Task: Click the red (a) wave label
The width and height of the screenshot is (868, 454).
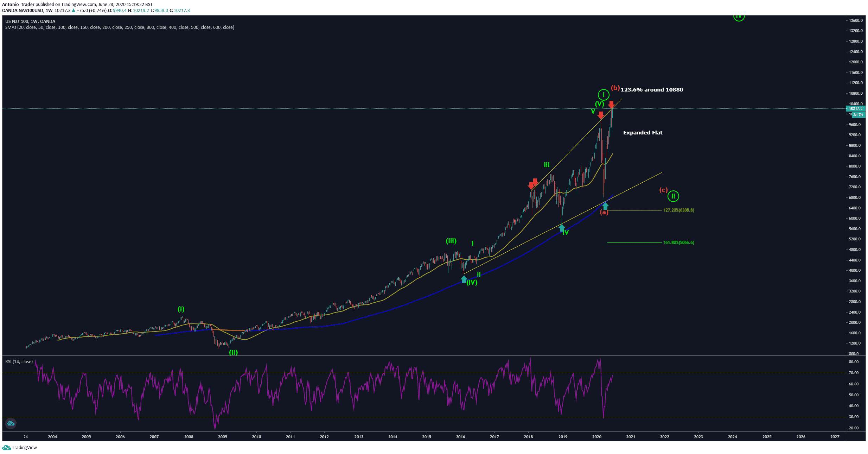Action: pos(604,212)
